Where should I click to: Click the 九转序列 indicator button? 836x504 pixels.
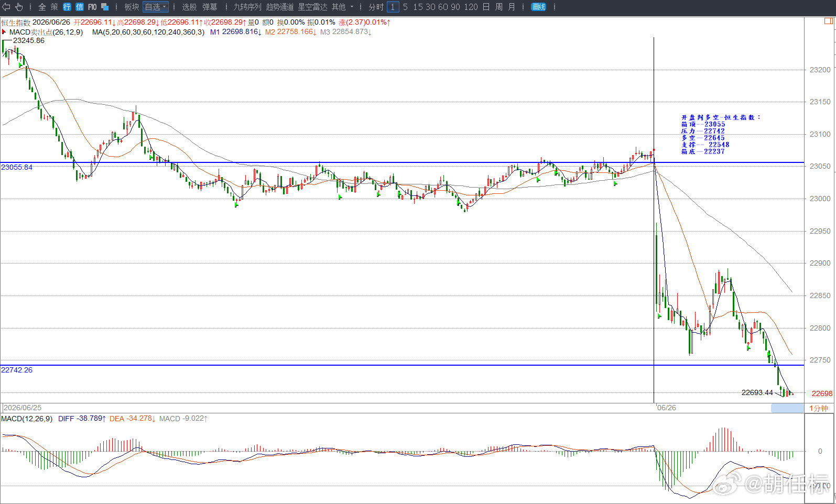coord(247,7)
